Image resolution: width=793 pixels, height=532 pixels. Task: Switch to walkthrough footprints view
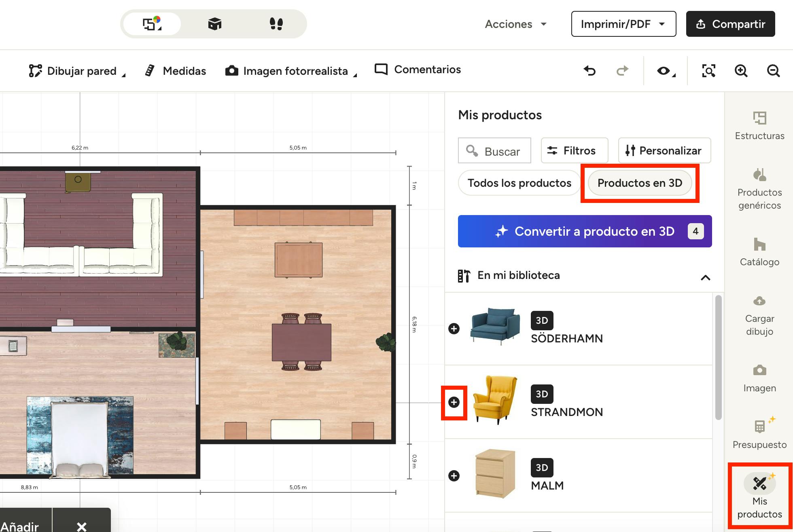[276, 24]
